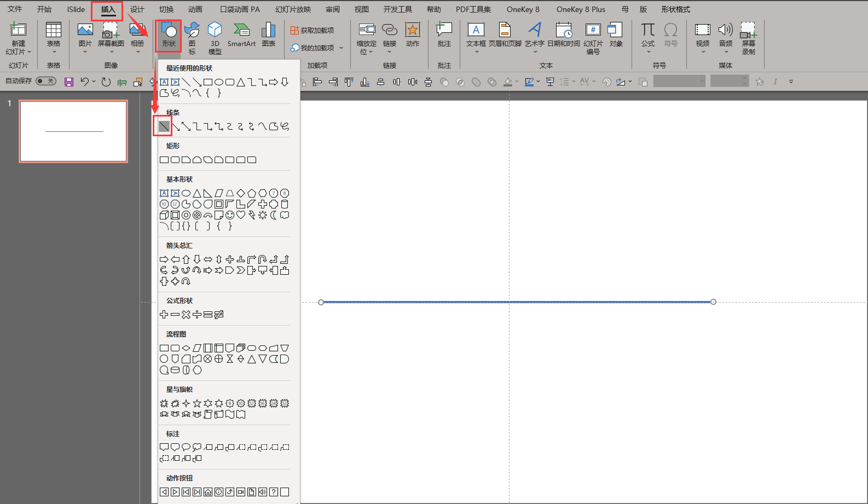The width and height of the screenshot is (868, 504).
Task: Click the 文本框 text box button
Action: [476, 37]
